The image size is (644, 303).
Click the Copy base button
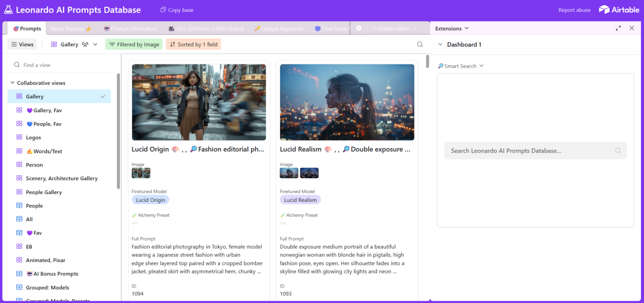[177, 10]
